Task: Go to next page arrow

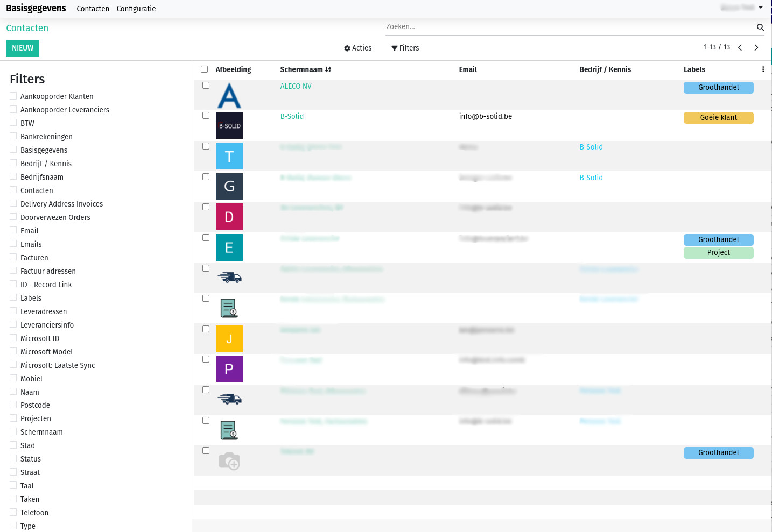Action: pos(756,48)
